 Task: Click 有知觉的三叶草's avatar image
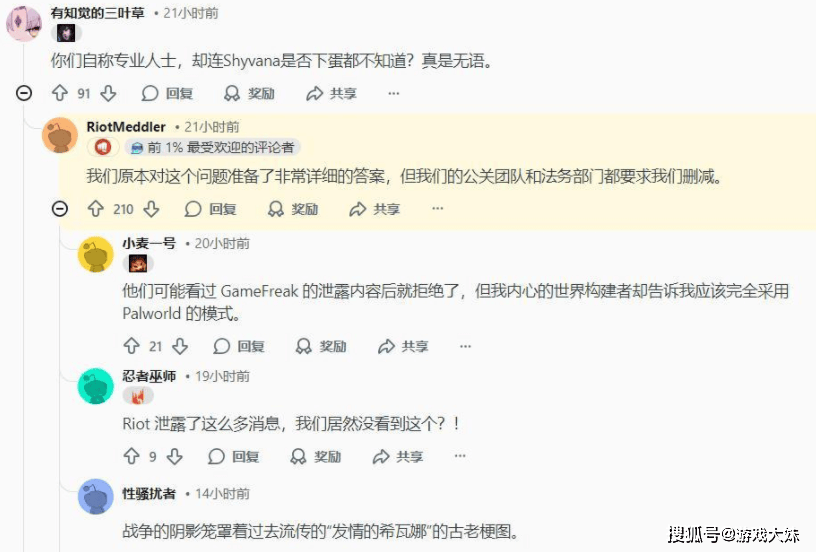pos(24,23)
